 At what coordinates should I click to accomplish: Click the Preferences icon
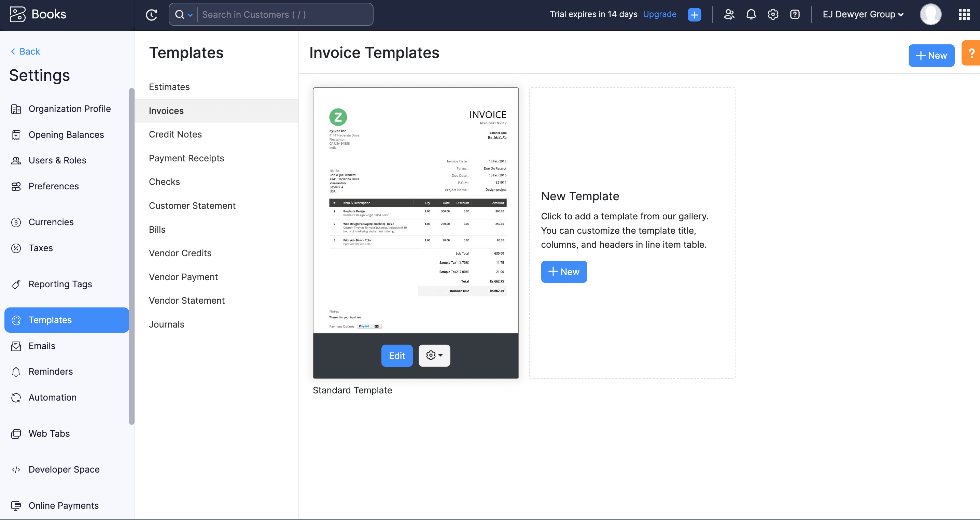[16, 186]
